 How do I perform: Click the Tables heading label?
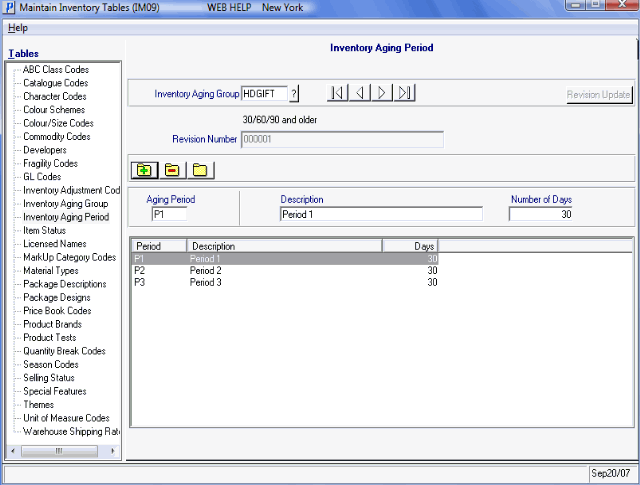[x=24, y=53]
